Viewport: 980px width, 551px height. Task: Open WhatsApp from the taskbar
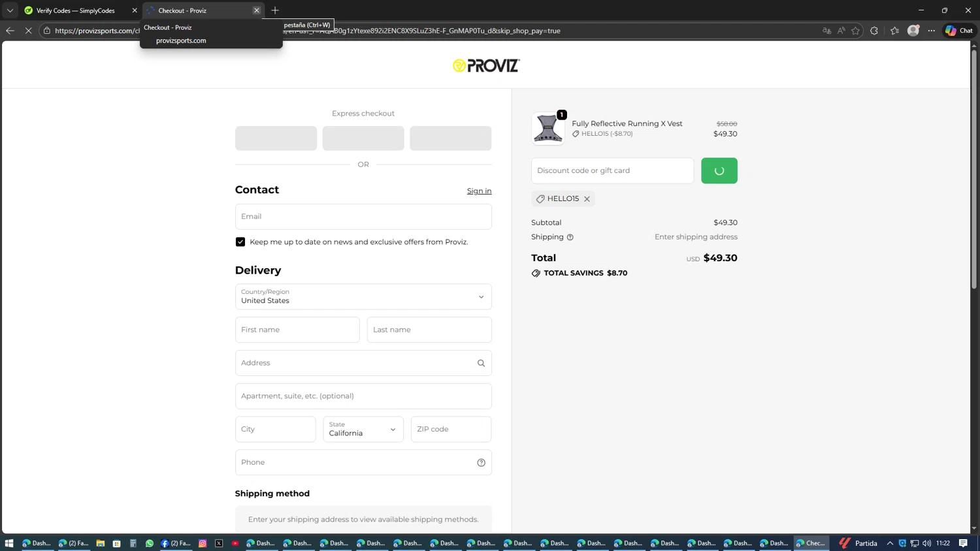[150, 543]
